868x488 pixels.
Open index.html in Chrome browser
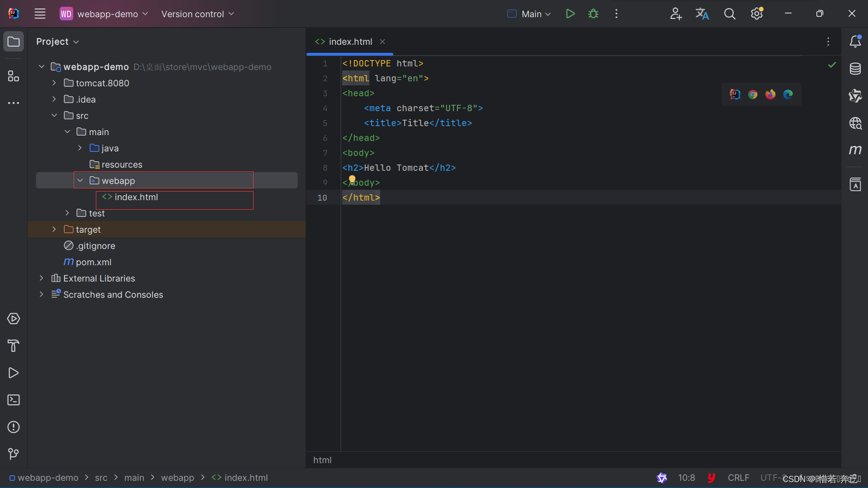(753, 94)
